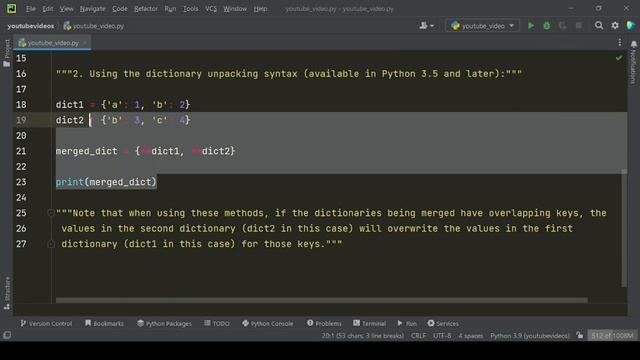Open the View menu
Screen dimensions: 640x360
click(67, 9)
